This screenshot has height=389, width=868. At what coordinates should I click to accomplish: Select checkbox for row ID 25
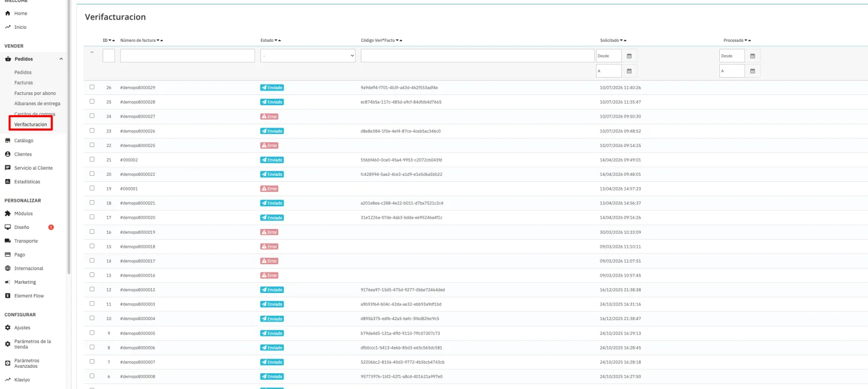pyautogui.click(x=92, y=101)
